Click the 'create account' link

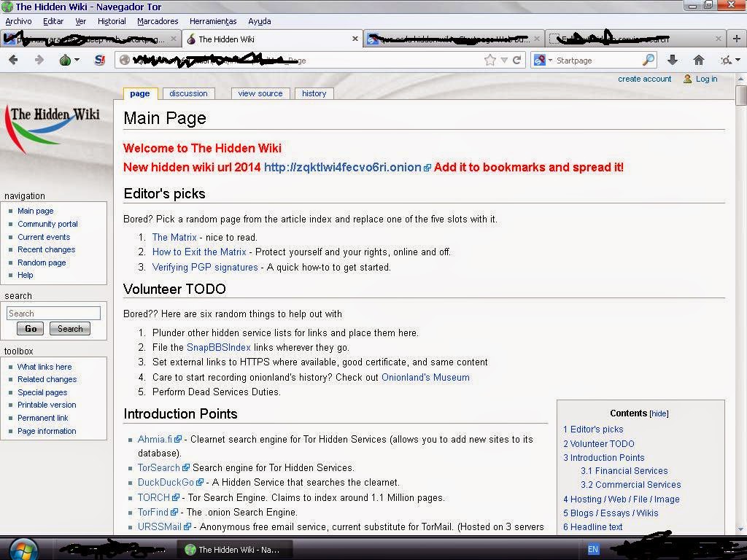pos(645,79)
